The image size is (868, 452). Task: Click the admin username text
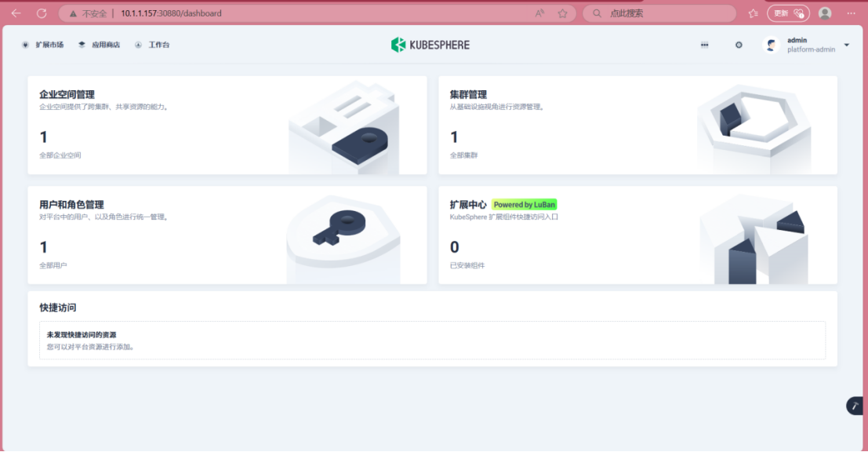click(x=797, y=41)
